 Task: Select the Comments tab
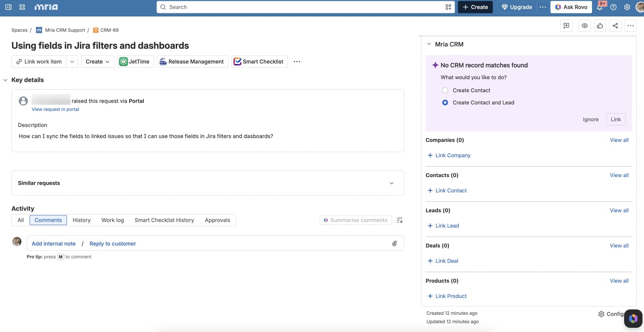click(x=48, y=220)
